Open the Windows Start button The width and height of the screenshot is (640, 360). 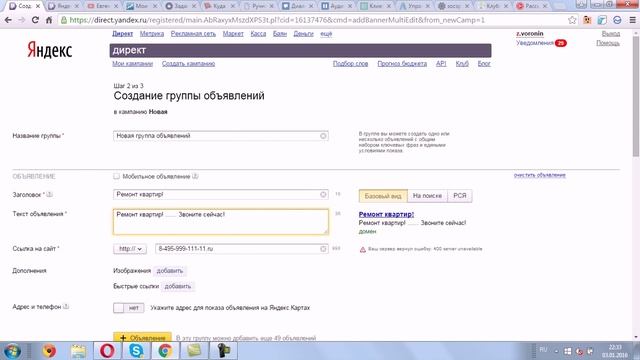point(12,351)
